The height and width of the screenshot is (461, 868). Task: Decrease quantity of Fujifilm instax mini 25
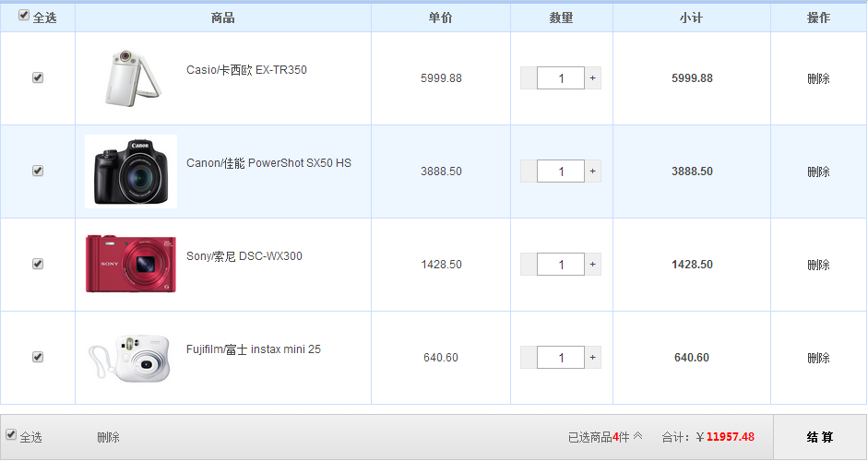coord(529,358)
